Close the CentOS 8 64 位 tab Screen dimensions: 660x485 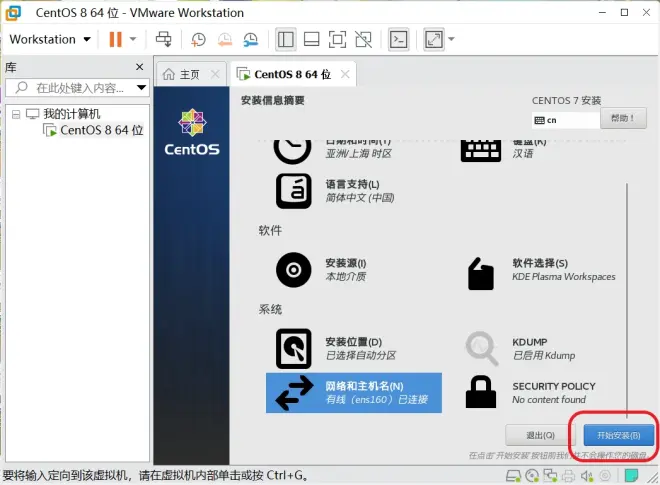[345, 75]
